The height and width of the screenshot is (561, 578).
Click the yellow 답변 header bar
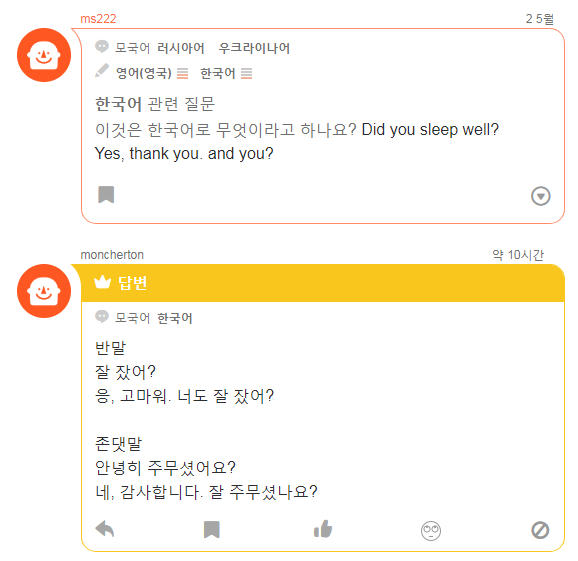click(x=323, y=283)
